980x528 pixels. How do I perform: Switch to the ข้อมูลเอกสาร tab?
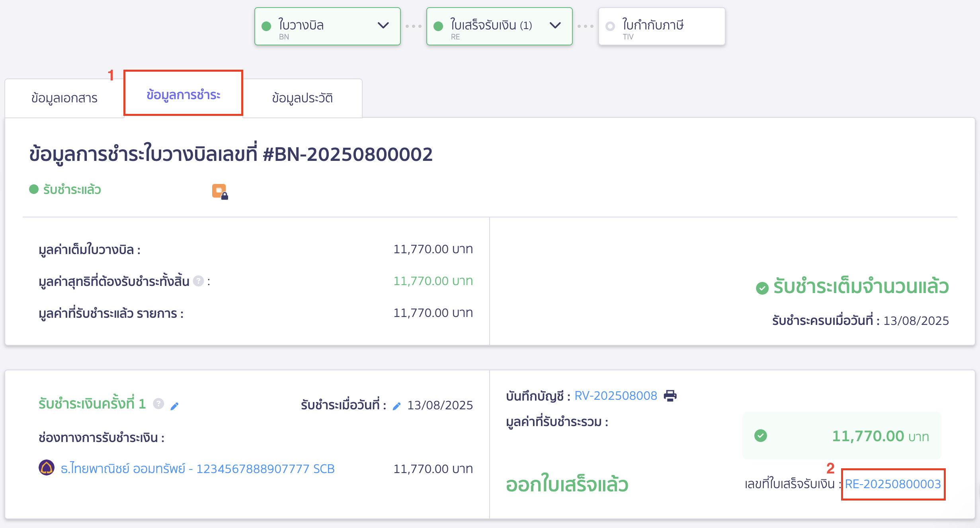tap(64, 98)
